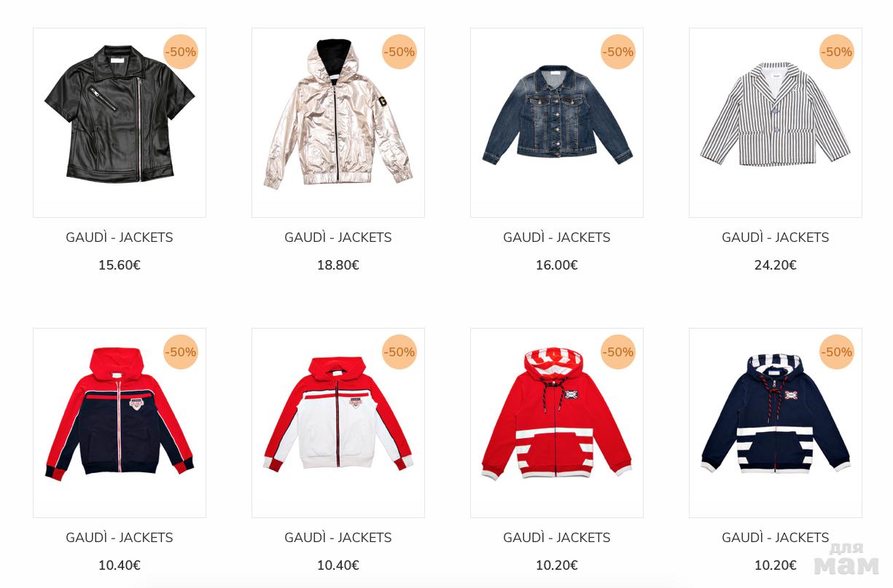The image size is (893, 588).
Task: Open the striped blazer jacket thumbnail
Action: click(776, 122)
